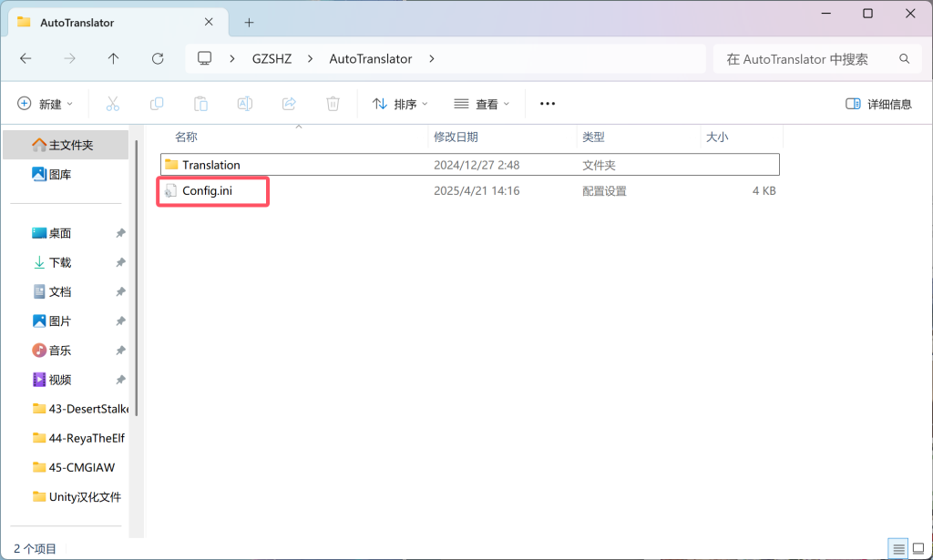Open the 新建 dropdown menu
The width and height of the screenshot is (933, 560).
[x=46, y=104]
